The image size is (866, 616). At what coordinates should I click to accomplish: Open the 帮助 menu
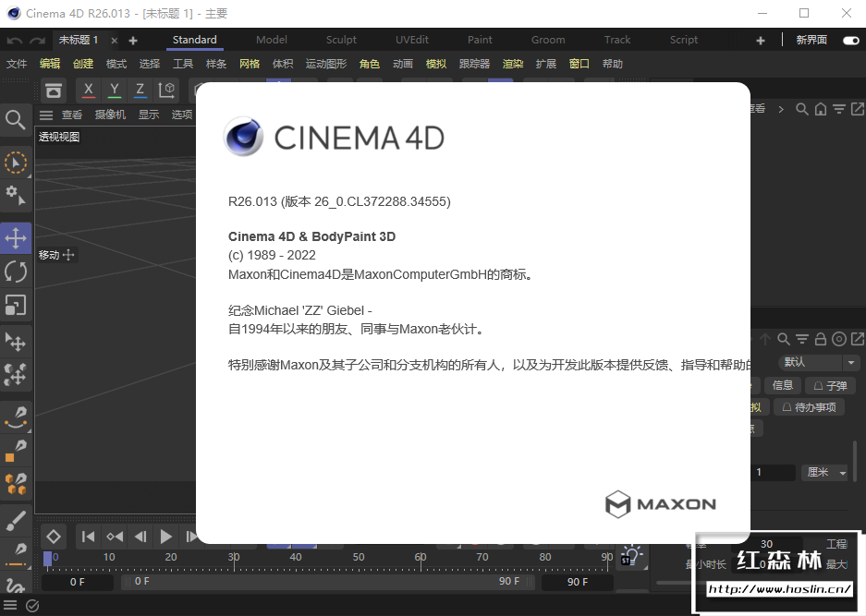[x=613, y=64]
